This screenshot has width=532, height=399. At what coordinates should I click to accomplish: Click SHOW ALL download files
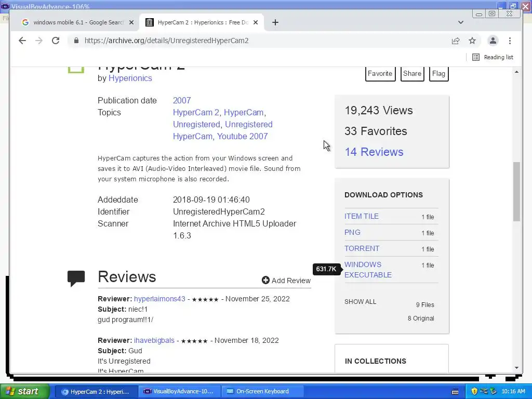coord(361,302)
